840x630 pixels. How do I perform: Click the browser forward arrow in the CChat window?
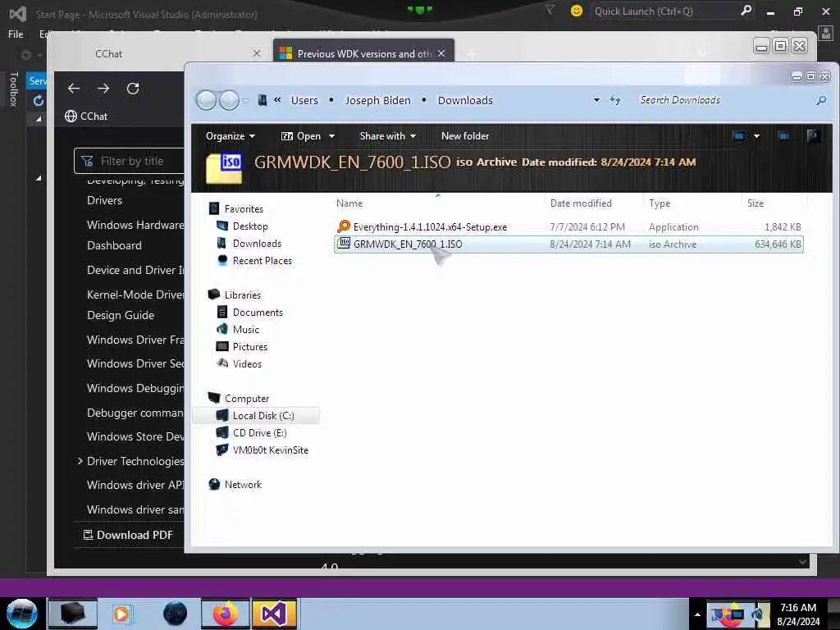tap(103, 89)
